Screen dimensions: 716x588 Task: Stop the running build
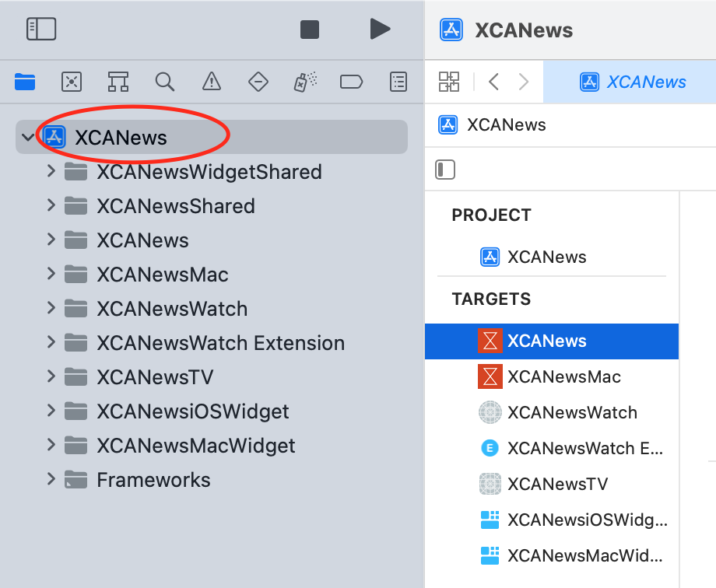310,30
